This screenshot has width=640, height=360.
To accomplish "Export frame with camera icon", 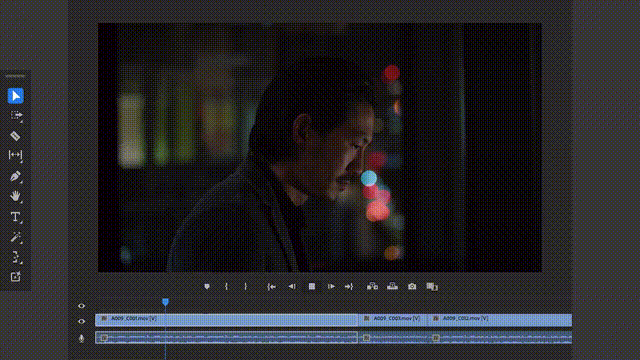I will coord(412,287).
